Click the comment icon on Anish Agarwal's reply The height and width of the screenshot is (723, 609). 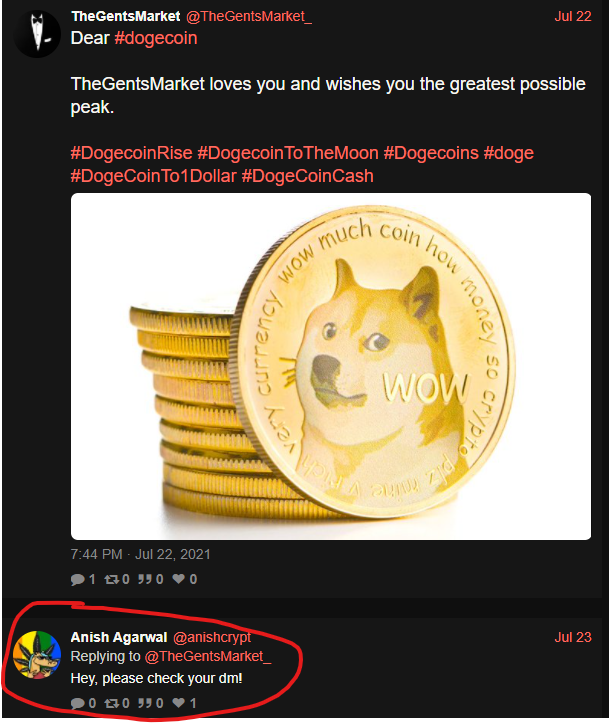point(77,703)
